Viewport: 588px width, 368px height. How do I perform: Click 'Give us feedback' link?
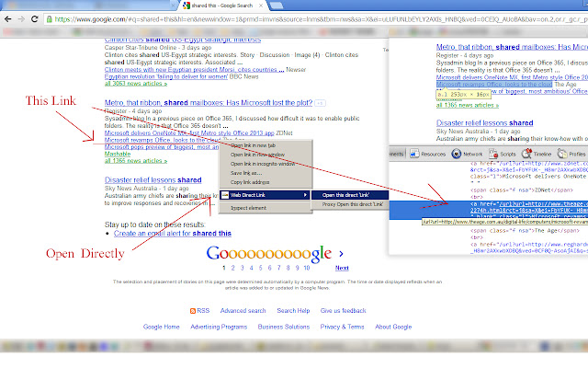point(343,311)
